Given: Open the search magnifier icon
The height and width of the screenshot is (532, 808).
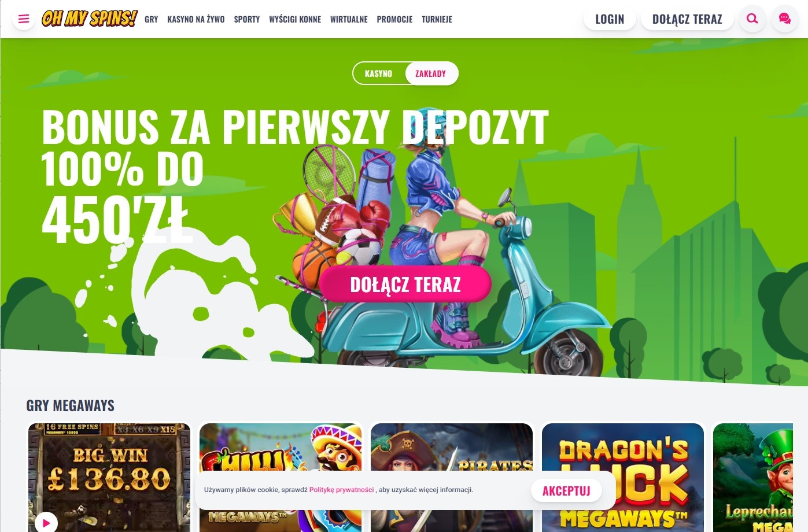Looking at the screenshot, I should [x=752, y=19].
